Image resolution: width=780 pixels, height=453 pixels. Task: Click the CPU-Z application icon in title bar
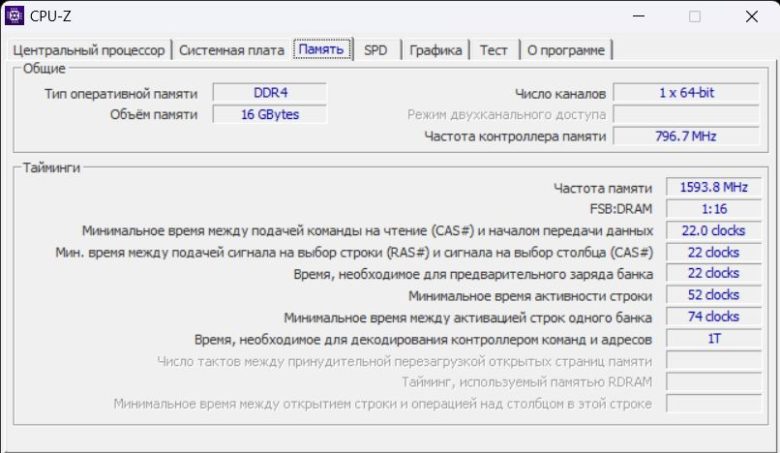coord(14,16)
